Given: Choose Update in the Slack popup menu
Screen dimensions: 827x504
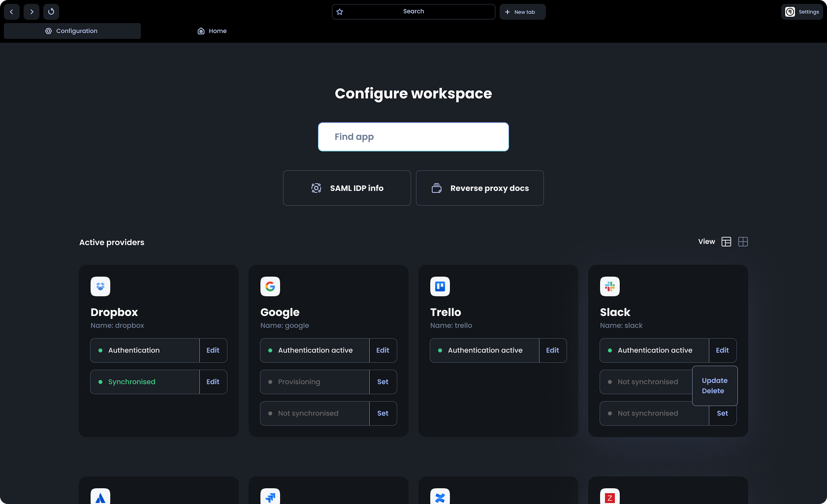Looking at the screenshot, I should 715,380.
